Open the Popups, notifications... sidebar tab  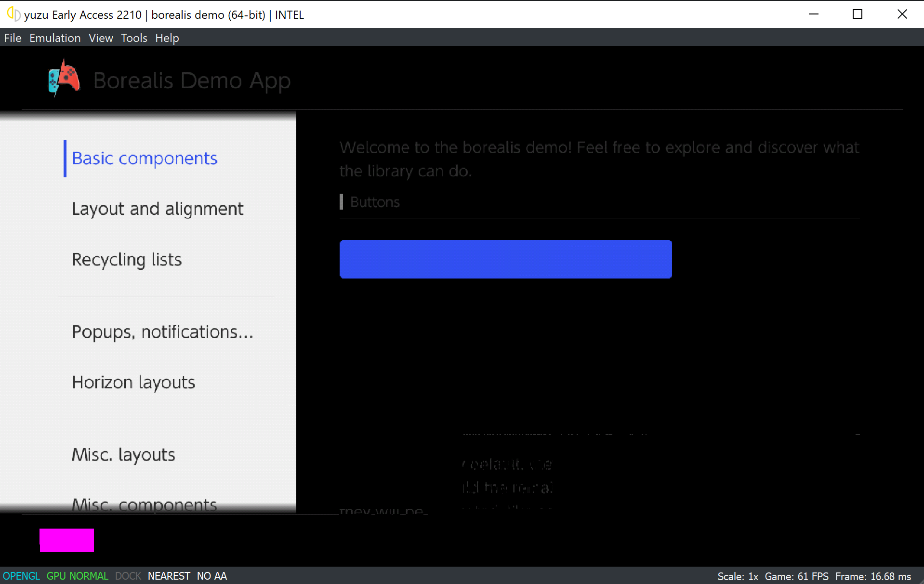click(x=162, y=332)
